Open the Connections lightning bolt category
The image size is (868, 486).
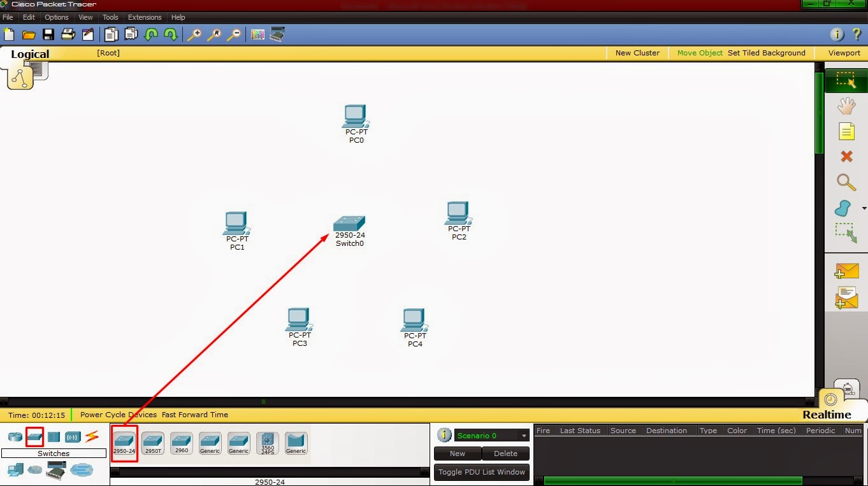(x=90, y=436)
